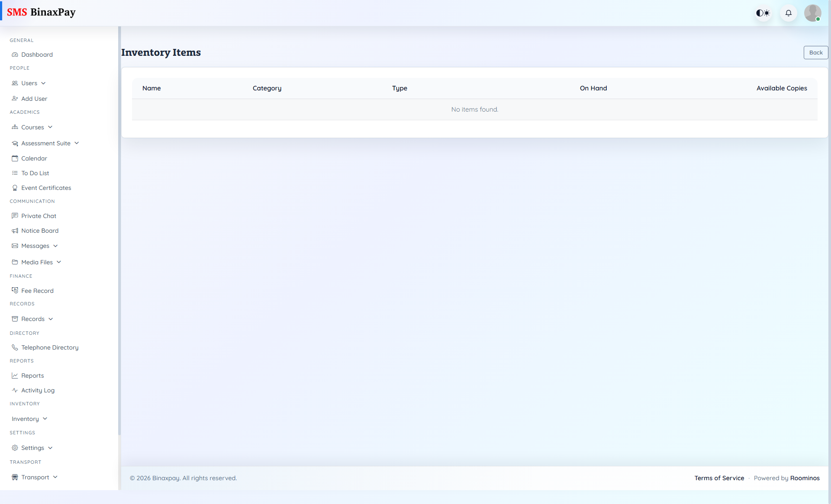Viewport: 831px width, 504px height.
Task: Open the Fee Record page
Action: click(x=38, y=290)
